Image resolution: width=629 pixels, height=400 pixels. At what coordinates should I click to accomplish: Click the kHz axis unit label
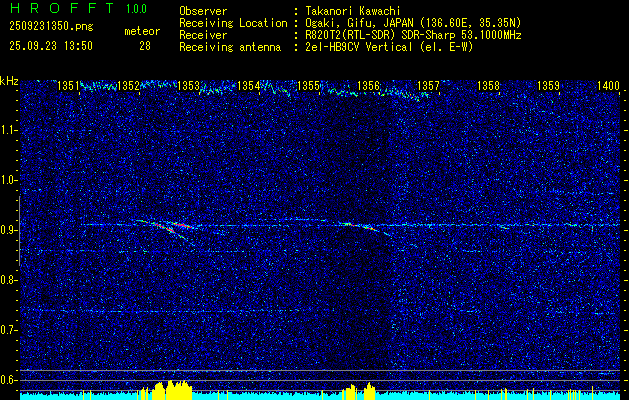point(9,81)
